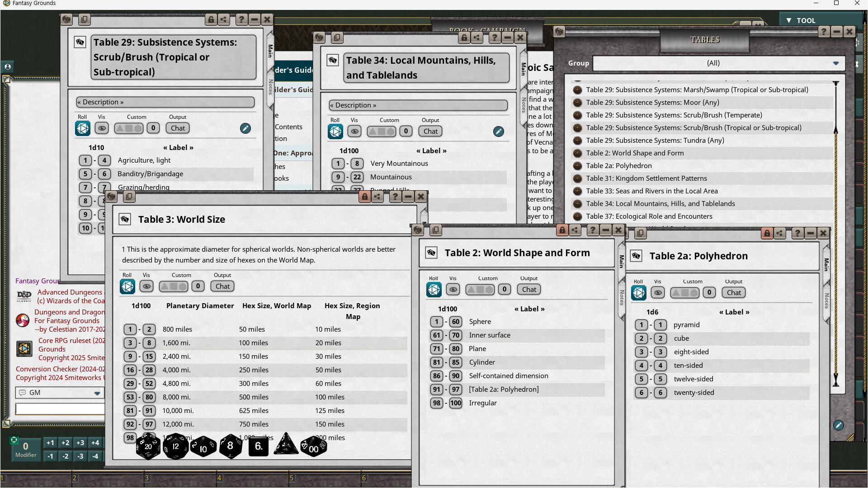Open the radial menu icon in Tables window corner

559,31
